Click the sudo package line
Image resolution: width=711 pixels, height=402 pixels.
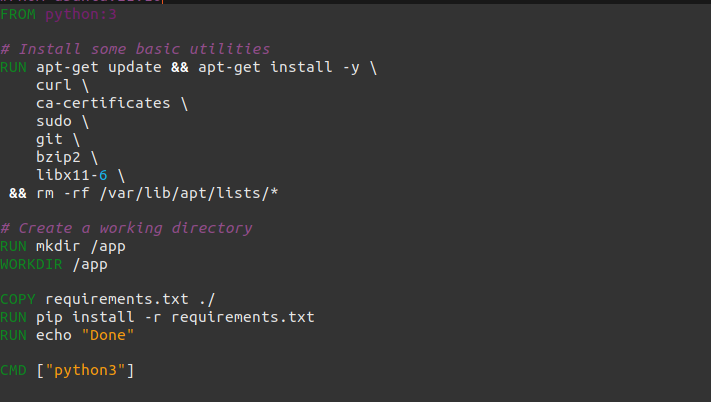[x=62, y=121]
